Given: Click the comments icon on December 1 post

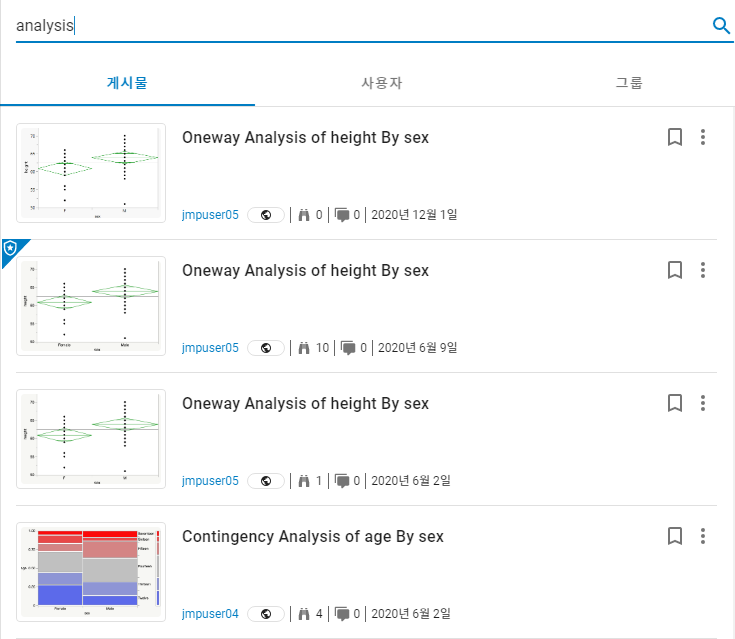Looking at the screenshot, I should (x=342, y=216).
